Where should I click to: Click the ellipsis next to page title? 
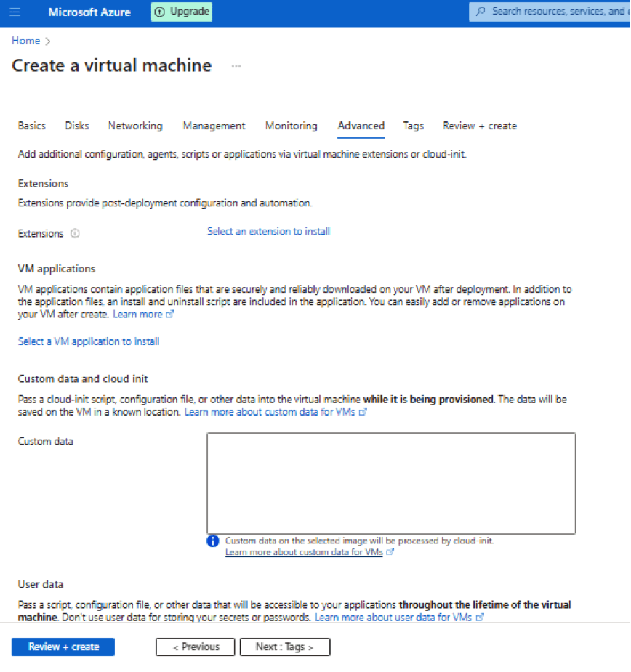236,66
